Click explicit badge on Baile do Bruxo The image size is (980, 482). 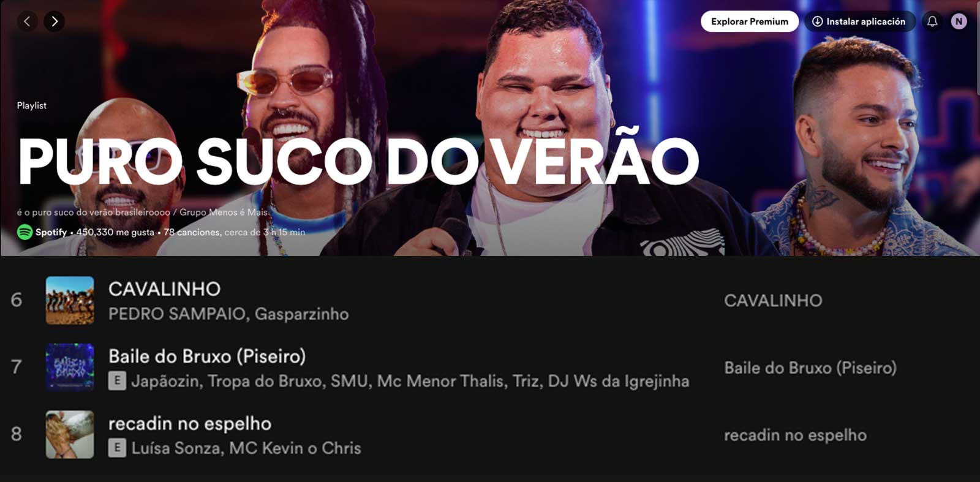117,381
